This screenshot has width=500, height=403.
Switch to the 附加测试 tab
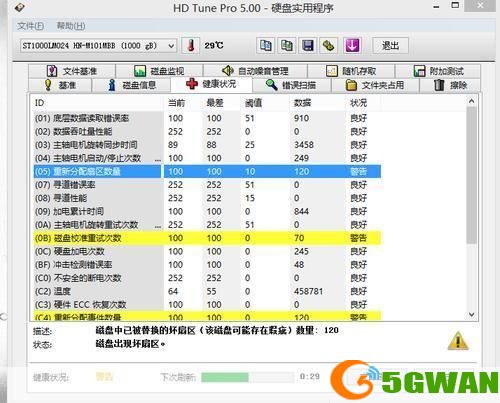[438, 71]
